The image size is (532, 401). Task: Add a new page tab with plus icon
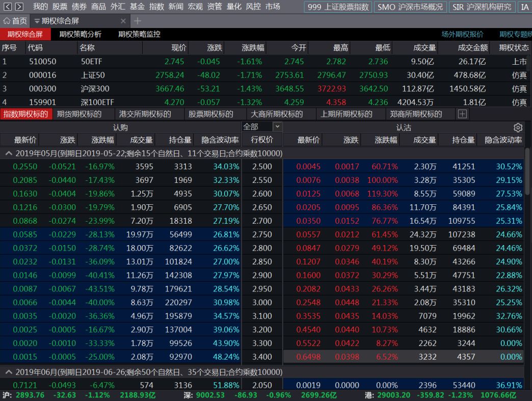[138, 21]
